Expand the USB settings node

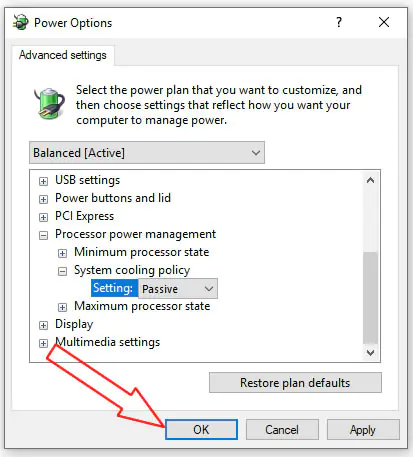[43, 181]
